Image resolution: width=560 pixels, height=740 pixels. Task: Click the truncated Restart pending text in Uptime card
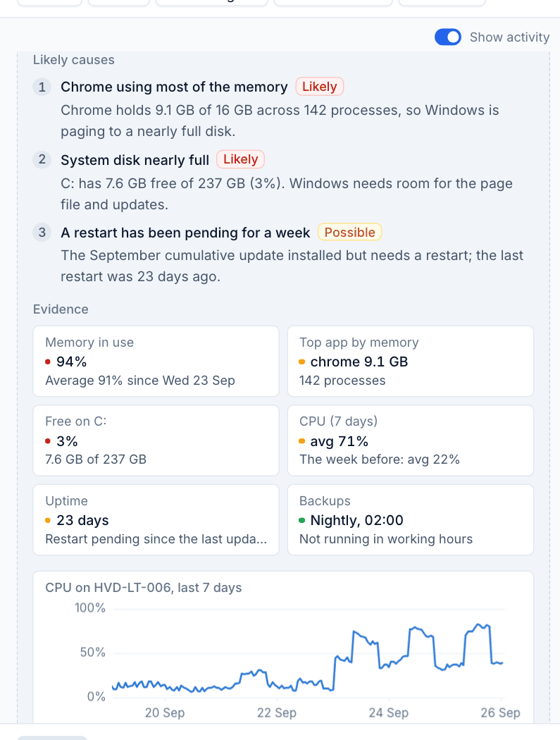(x=156, y=539)
